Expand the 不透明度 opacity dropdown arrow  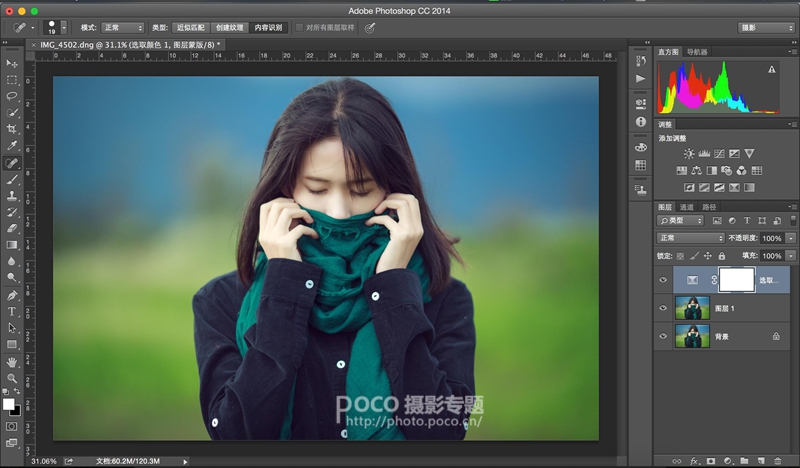coord(791,238)
